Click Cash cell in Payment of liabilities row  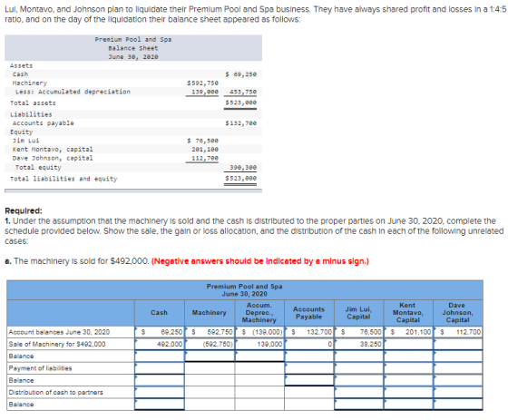click(160, 368)
